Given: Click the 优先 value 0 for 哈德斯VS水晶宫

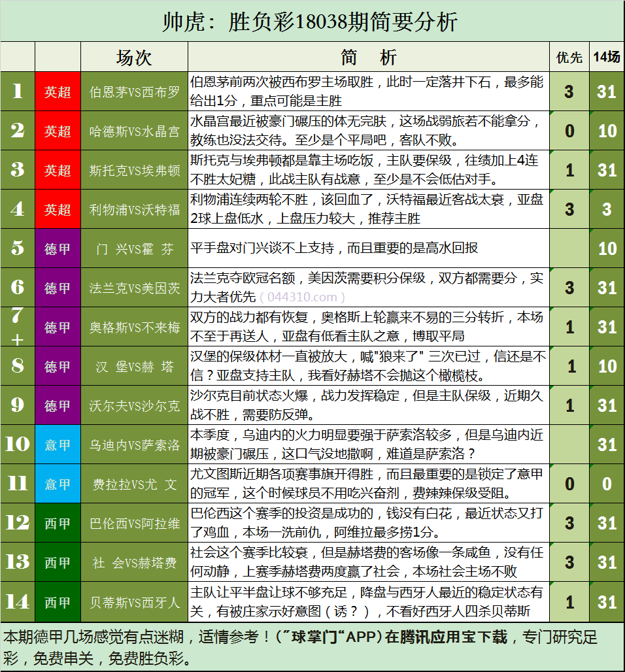Looking at the screenshot, I should coord(569,131).
